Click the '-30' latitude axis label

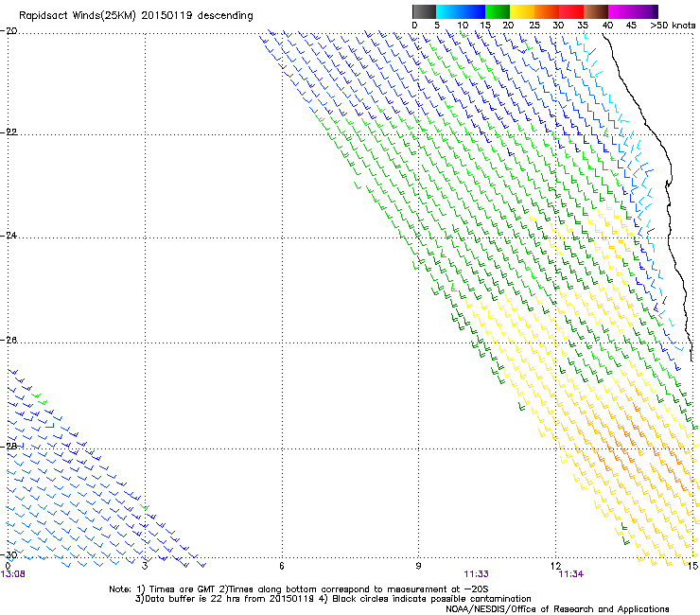[9, 554]
